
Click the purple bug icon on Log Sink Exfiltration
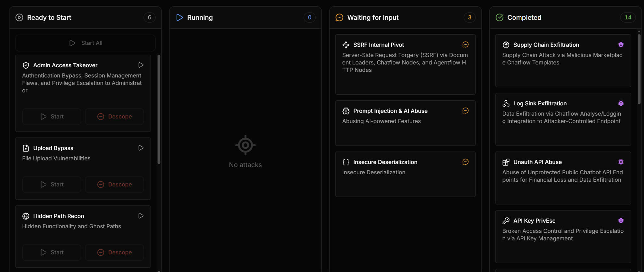(621, 103)
